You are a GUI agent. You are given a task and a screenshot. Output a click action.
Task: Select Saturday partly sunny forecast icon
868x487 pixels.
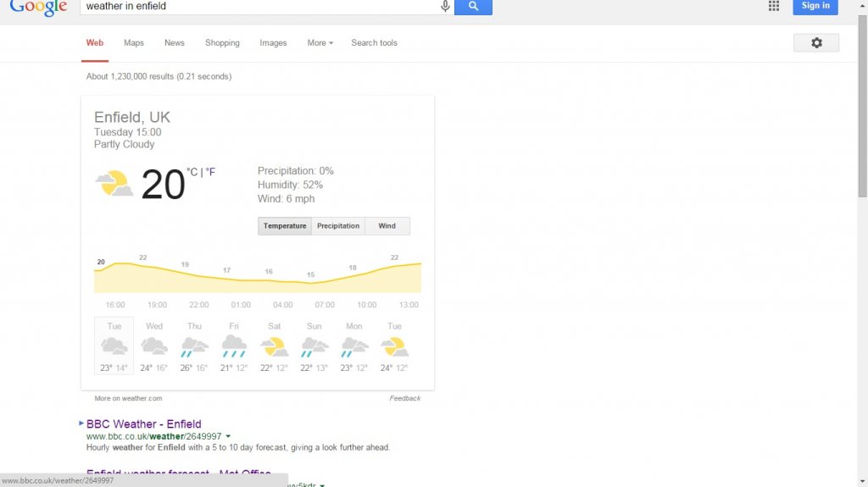pyautogui.click(x=274, y=346)
